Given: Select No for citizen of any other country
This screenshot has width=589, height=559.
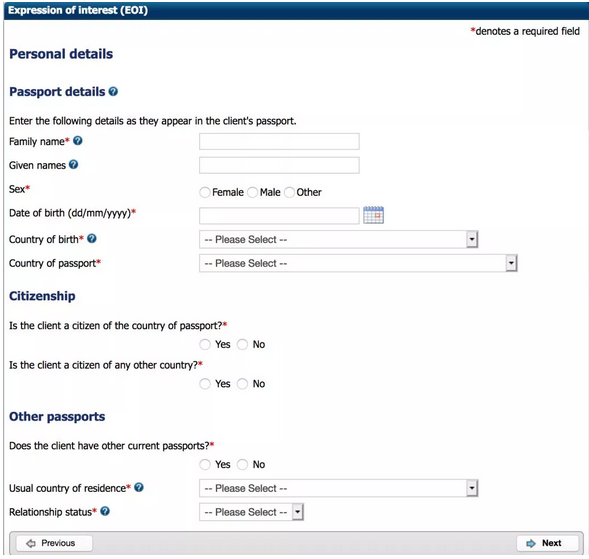Looking at the screenshot, I should point(242,384).
